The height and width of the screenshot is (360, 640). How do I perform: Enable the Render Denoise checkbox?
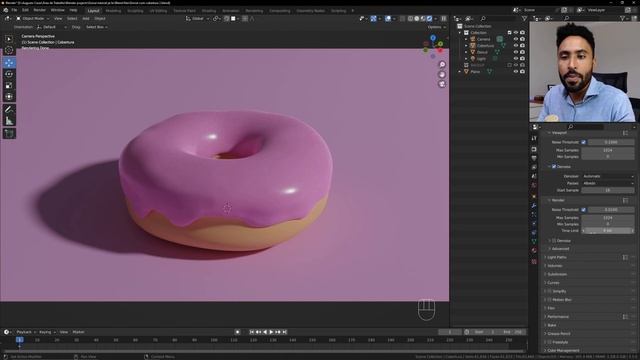[x=554, y=241]
